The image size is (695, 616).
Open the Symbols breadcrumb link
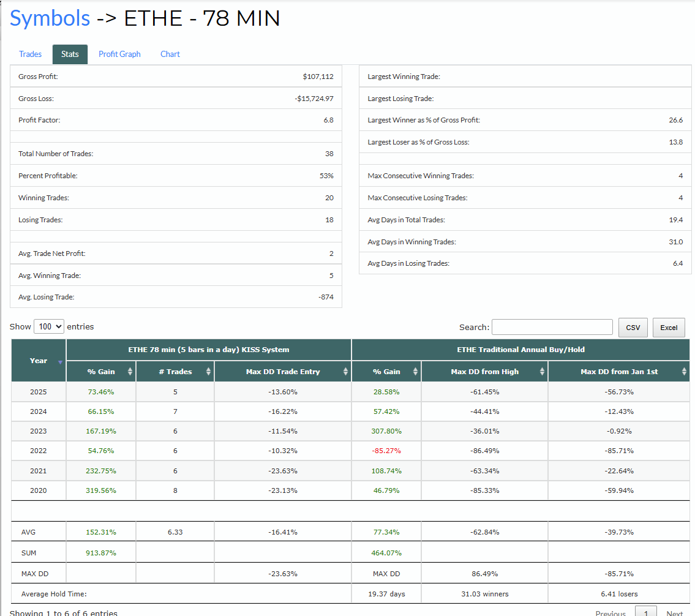(x=50, y=18)
